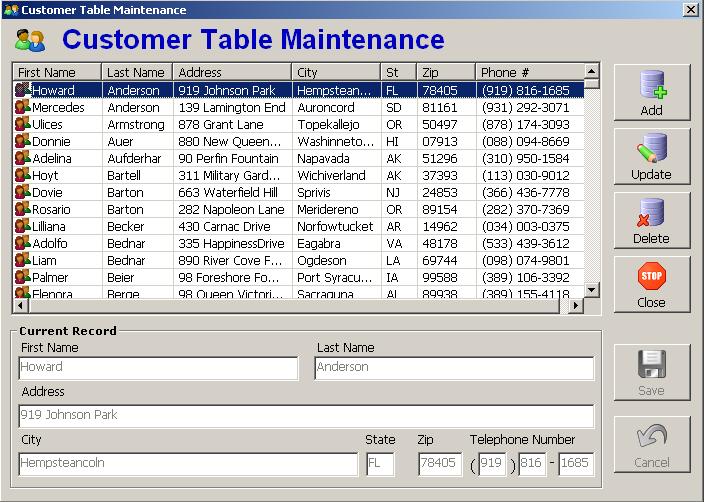Click the St column header

point(399,72)
